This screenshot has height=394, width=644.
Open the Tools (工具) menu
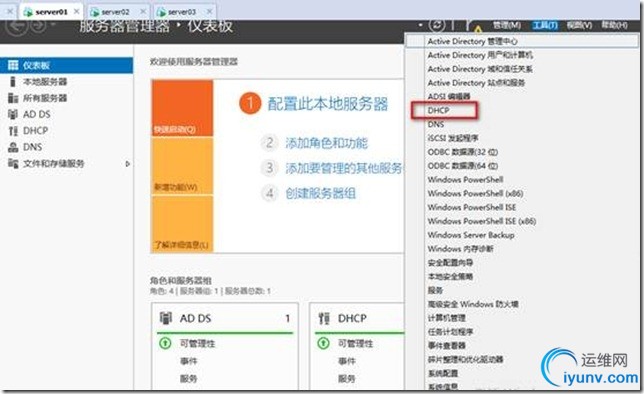545,25
